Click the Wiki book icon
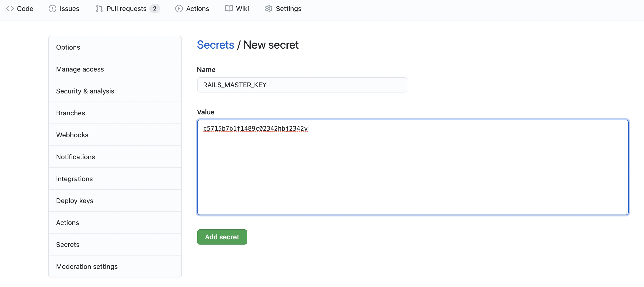This screenshot has width=644, height=287. coord(229,9)
